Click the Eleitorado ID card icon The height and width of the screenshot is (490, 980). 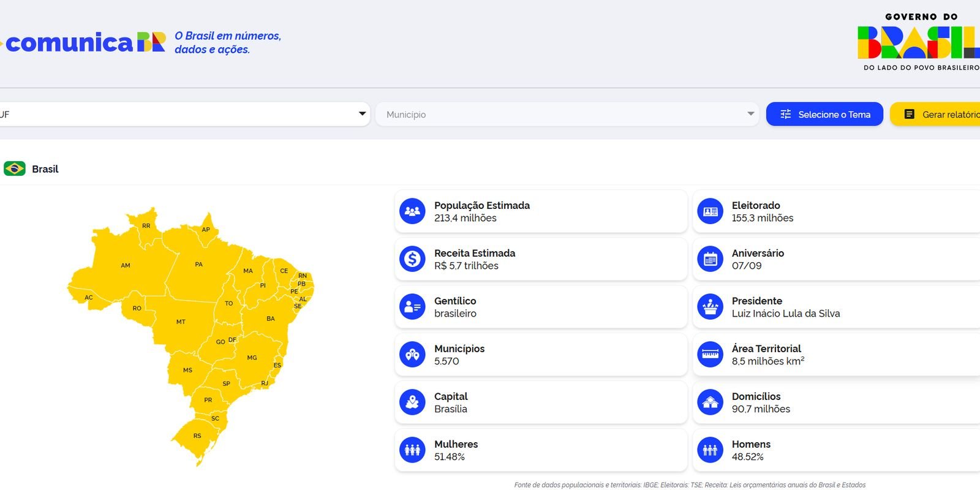[710, 211]
